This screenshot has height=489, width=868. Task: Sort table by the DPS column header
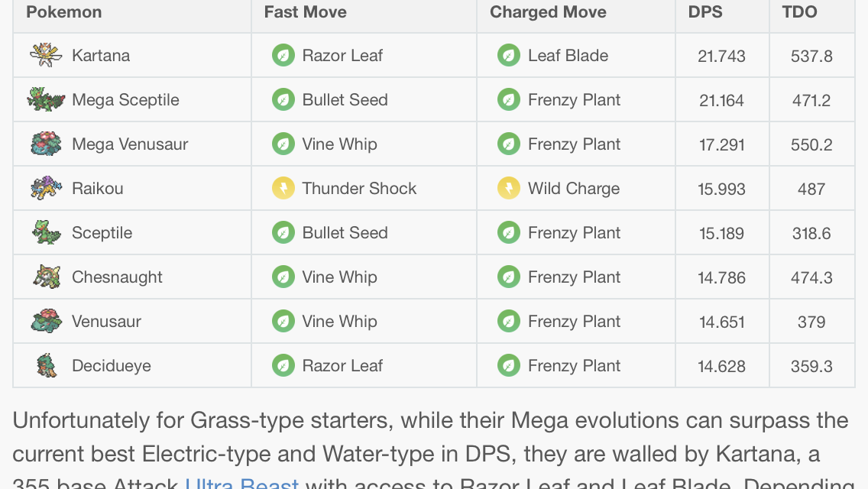pos(705,12)
